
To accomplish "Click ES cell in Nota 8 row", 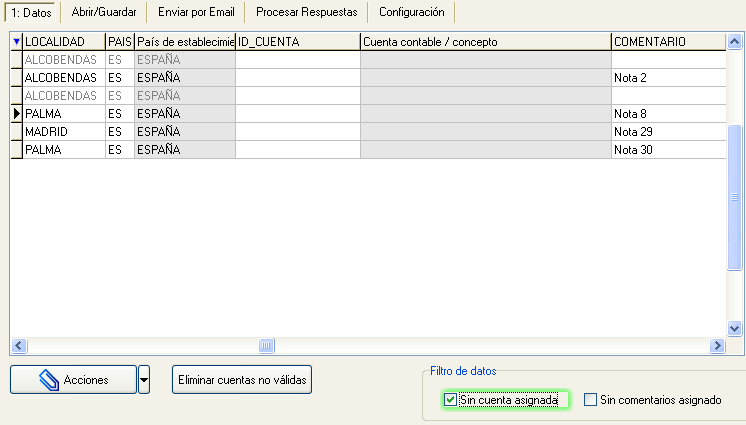I will [120, 113].
